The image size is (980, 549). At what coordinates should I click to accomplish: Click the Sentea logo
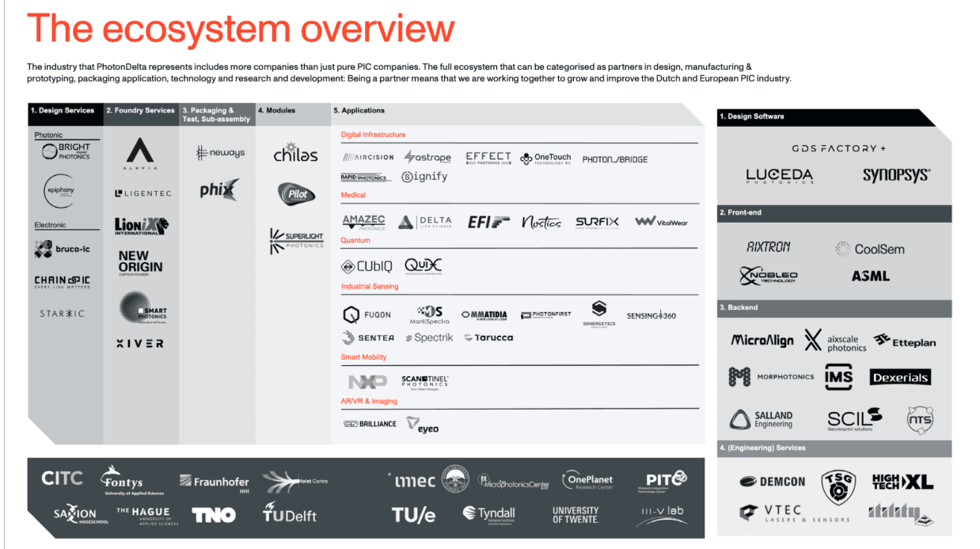pyautogui.click(x=369, y=337)
